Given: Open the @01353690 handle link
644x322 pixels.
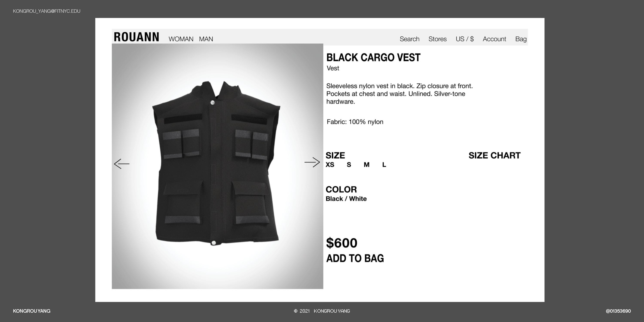Looking at the screenshot, I should point(618,311).
